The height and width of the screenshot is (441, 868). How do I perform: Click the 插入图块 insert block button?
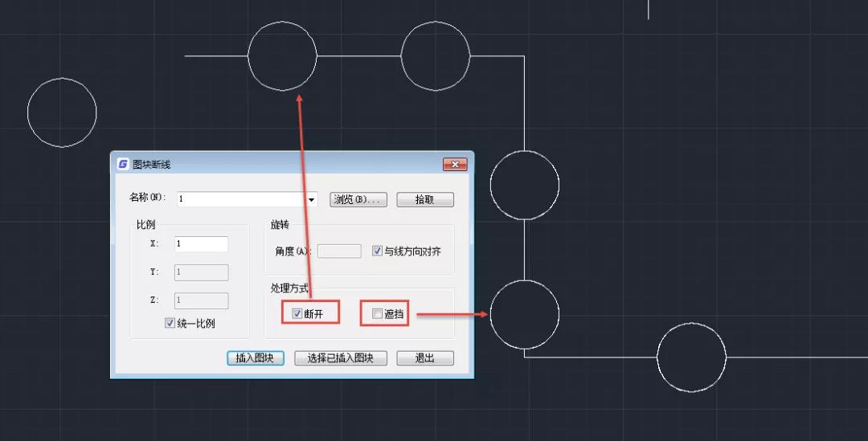[x=255, y=358]
